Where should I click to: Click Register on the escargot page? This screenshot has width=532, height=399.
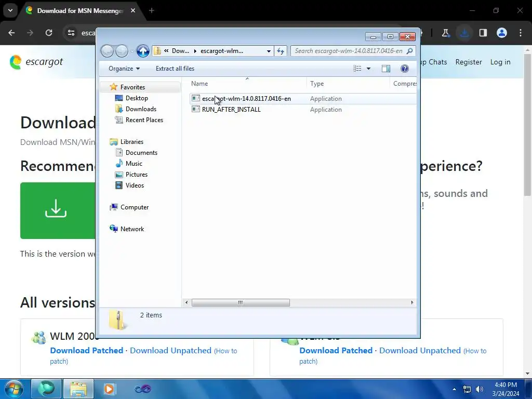click(x=469, y=62)
